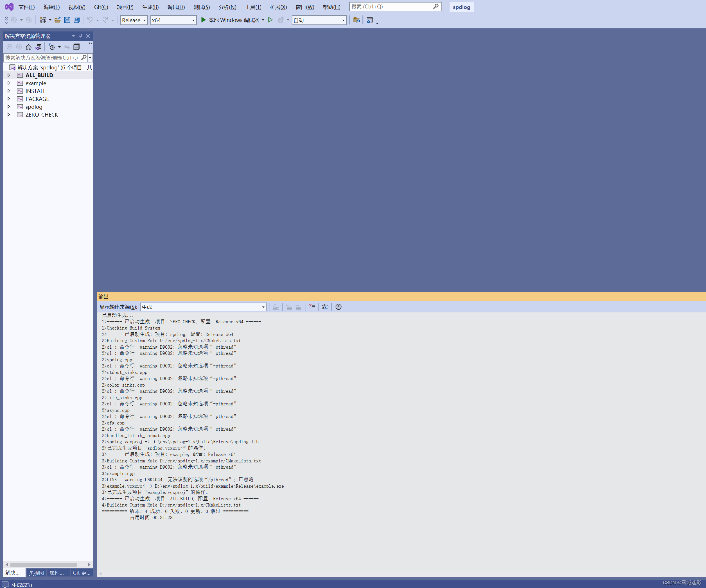Viewport: 706px width, 588px height.
Task: Open the 生成 menu
Action: pos(150,7)
